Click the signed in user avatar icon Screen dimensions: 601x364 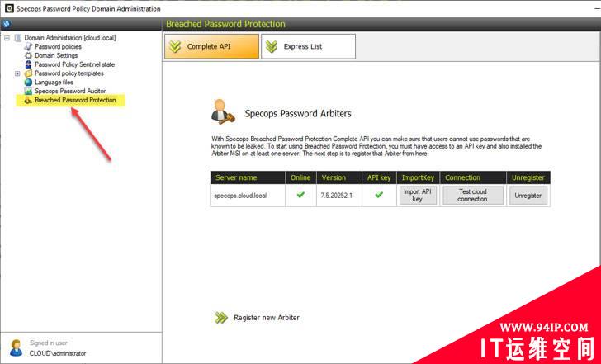coord(17,348)
